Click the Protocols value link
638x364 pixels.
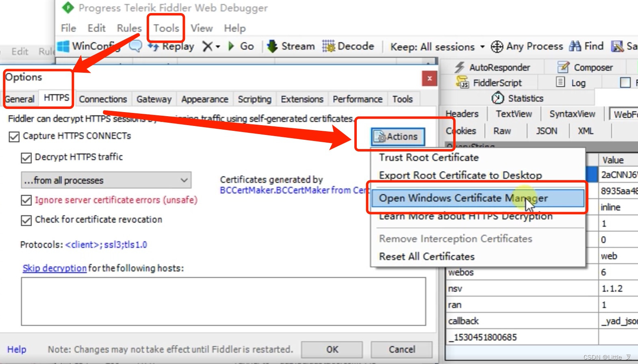pyautogui.click(x=106, y=245)
